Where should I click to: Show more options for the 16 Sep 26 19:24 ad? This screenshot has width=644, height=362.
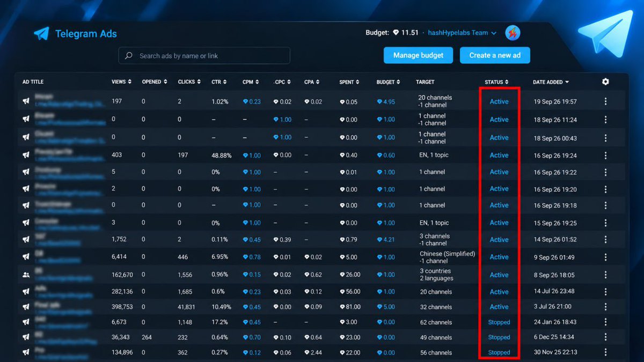click(605, 156)
